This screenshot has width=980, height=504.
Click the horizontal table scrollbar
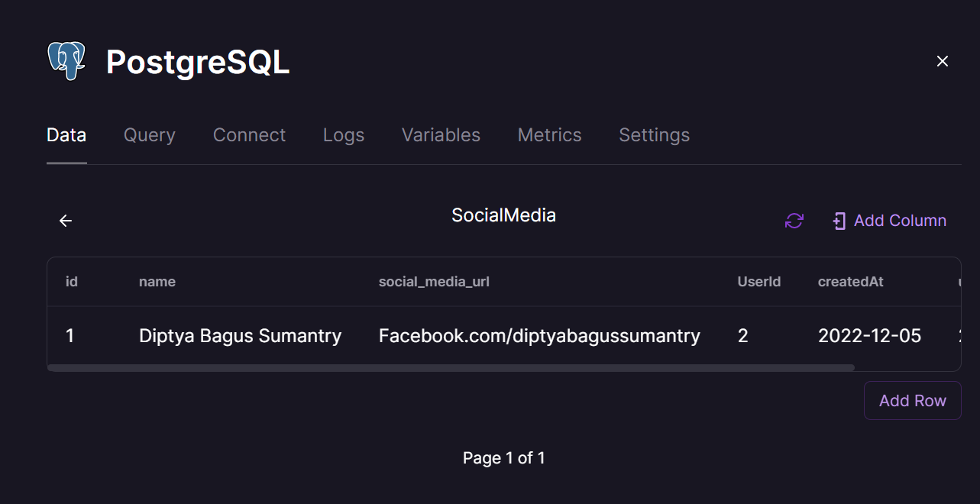point(451,367)
